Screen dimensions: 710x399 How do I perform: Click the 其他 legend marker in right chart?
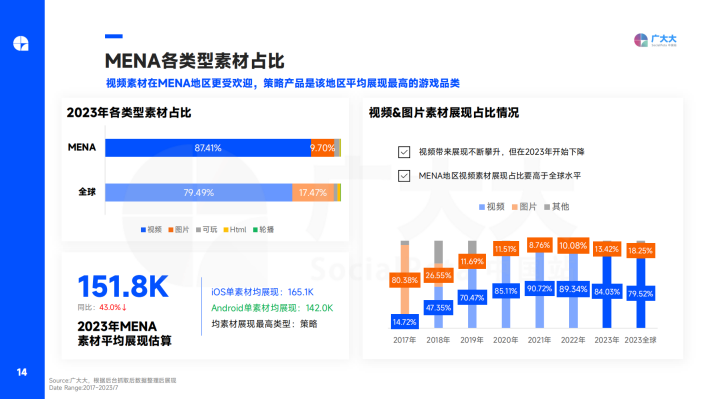click(547, 207)
